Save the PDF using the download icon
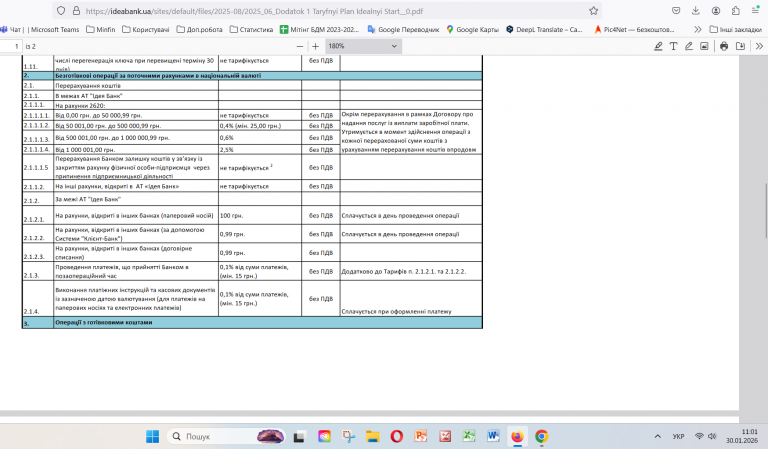This screenshot has width=768, height=449. [740, 46]
